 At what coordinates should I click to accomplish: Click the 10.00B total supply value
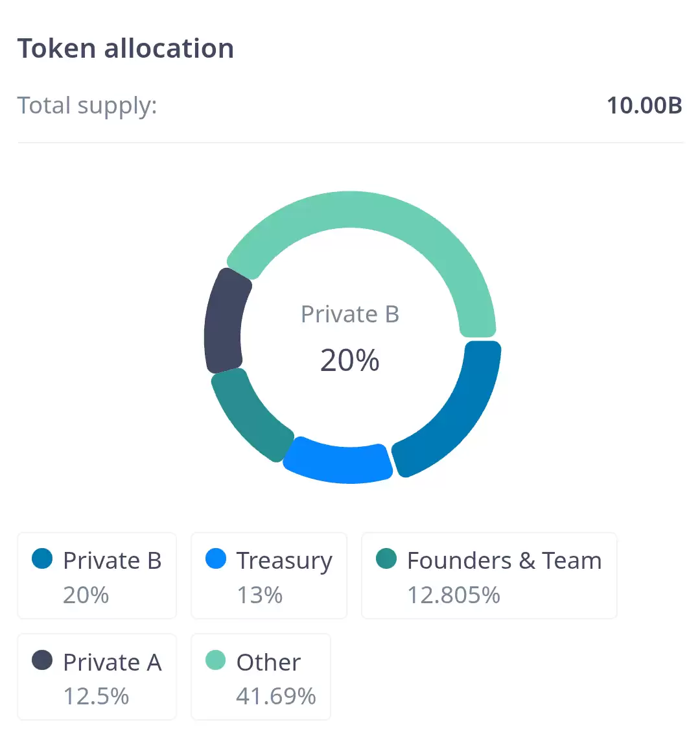pos(644,105)
